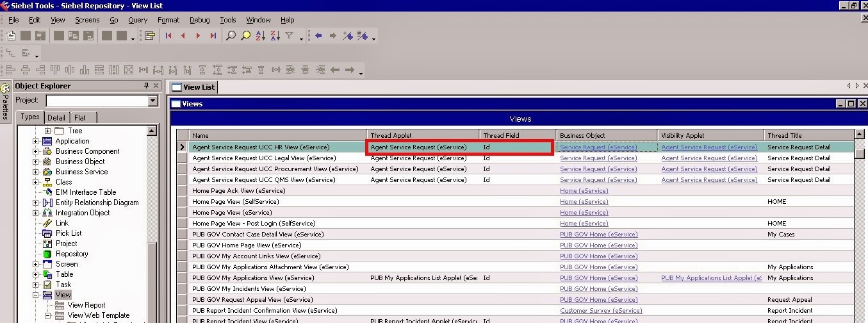The image size is (868, 323).
Task: Click the Align Lefts format icon
Action: click(11, 70)
